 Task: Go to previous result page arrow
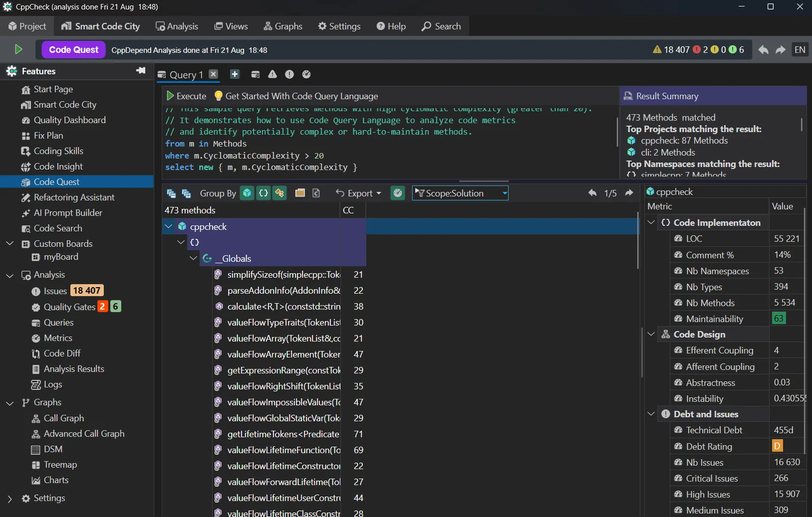pyautogui.click(x=592, y=193)
